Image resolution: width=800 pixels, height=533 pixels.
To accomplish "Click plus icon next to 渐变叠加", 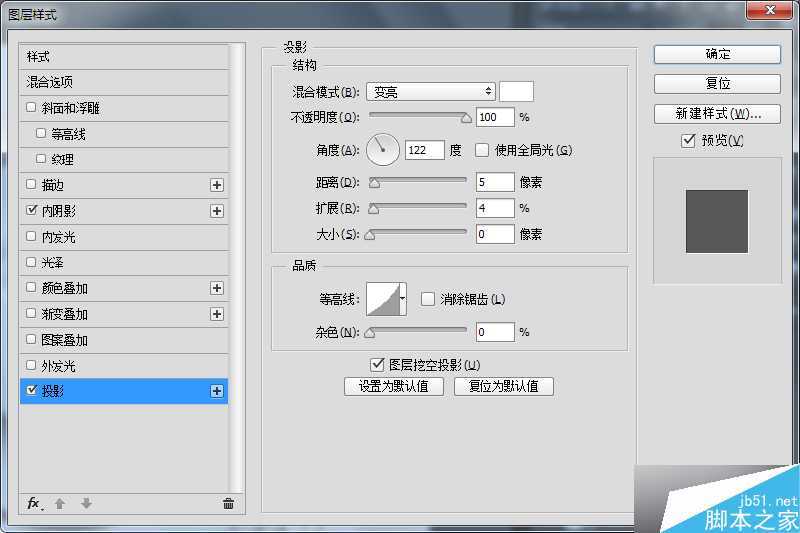I will coord(216,314).
